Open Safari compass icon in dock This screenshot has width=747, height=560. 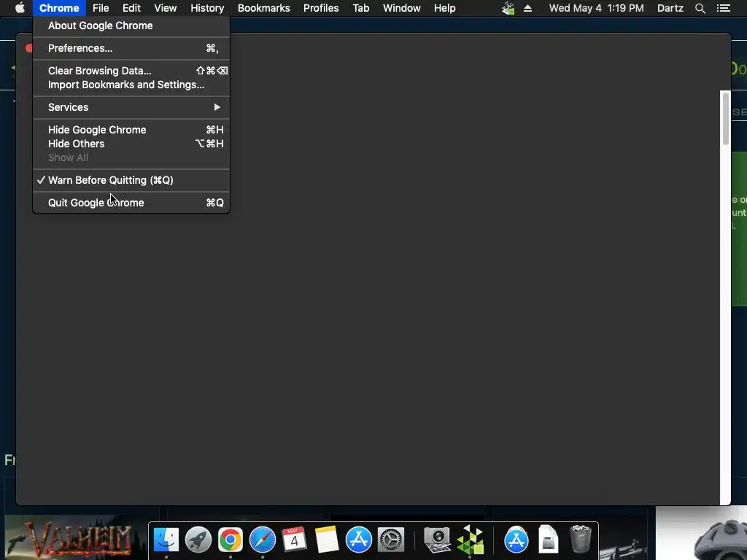263,540
